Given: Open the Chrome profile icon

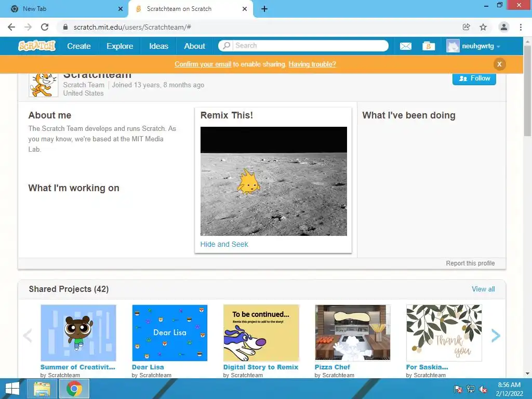Looking at the screenshot, I should click(504, 27).
